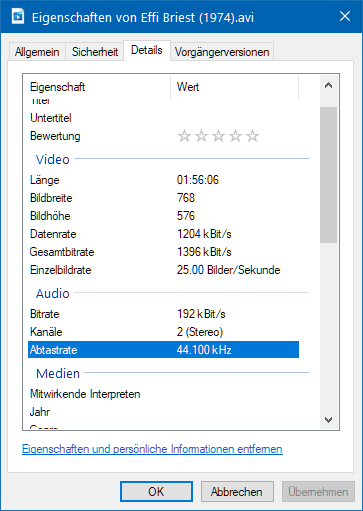Set Bewertung to first star
Viewport: 363px width, 511px height.
(184, 136)
